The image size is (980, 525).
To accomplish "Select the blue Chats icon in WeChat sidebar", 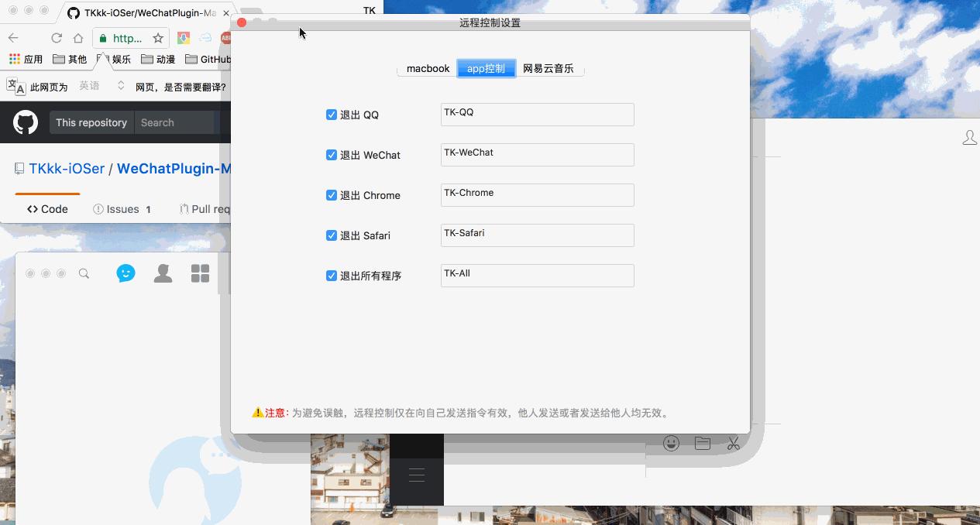I will point(126,273).
